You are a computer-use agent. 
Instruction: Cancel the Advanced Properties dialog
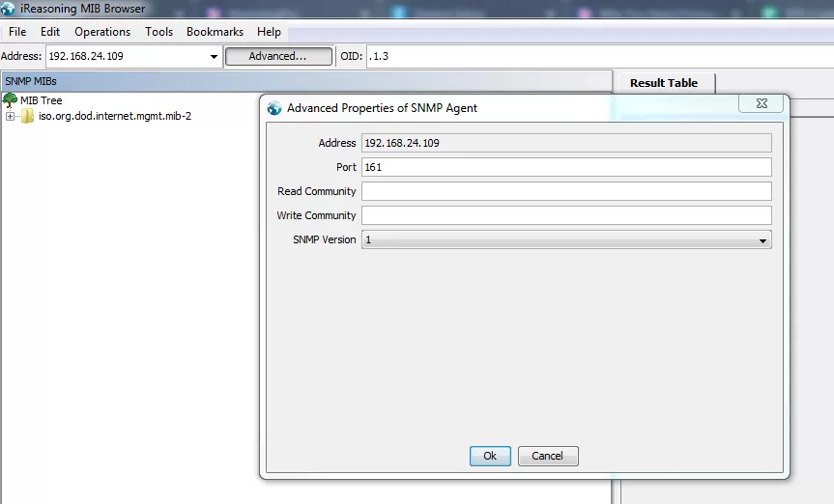(547, 456)
